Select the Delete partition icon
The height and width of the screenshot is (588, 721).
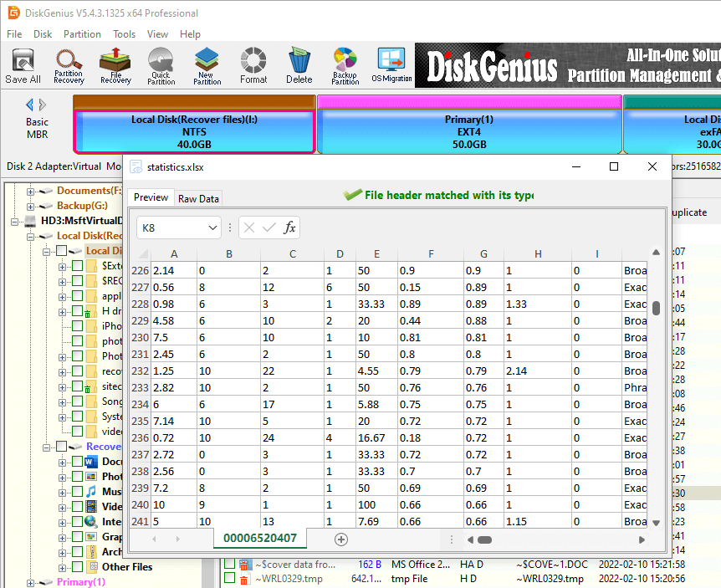coord(299,64)
